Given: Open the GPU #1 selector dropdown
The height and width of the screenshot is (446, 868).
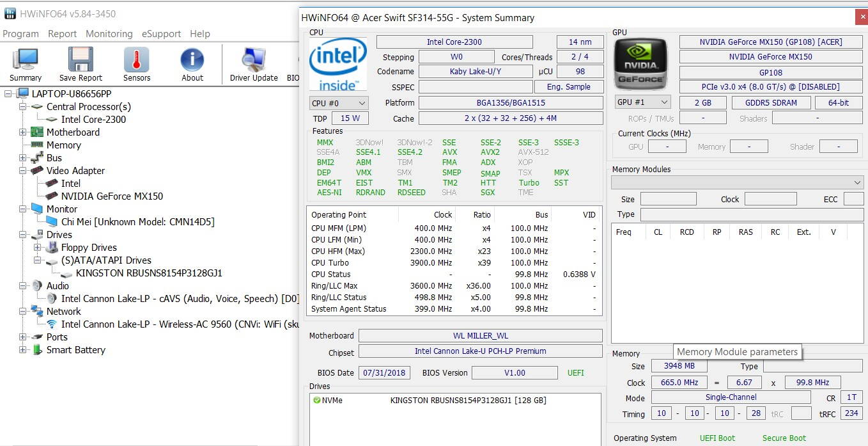Looking at the screenshot, I should (x=642, y=102).
